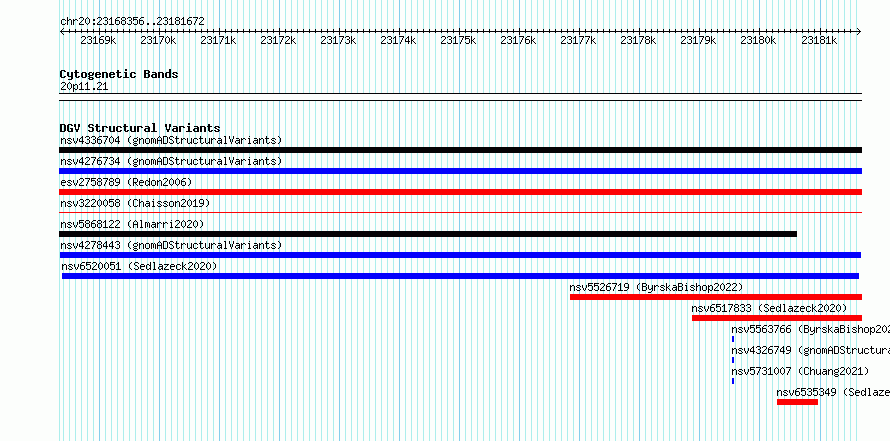Click the red bar under nsv6517833
This screenshot has width=890, height=441.
point(777,318)
